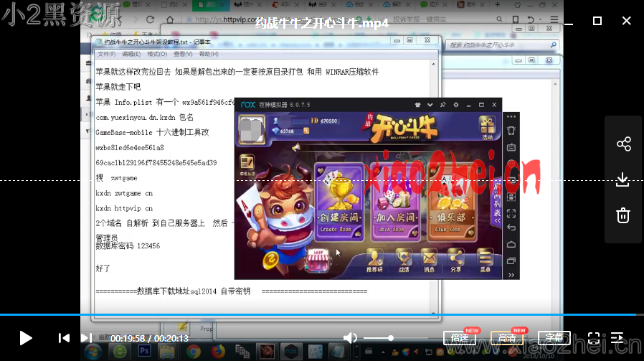Screen dimensions: 644x361
Task: Open the SHOP stall in the game
Action: coord(318,261)
